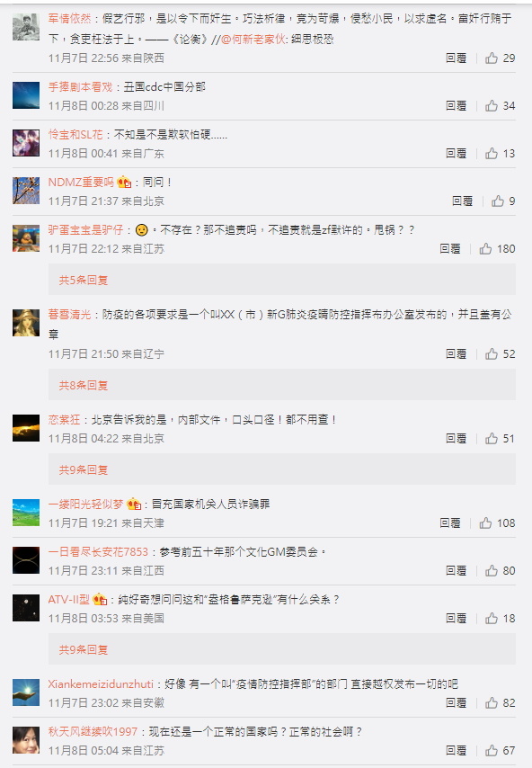Reply to NDMZ重要吗's comment
Image resolution: width=532 pixels, height=768 pixels.
[x=462, y=201]
